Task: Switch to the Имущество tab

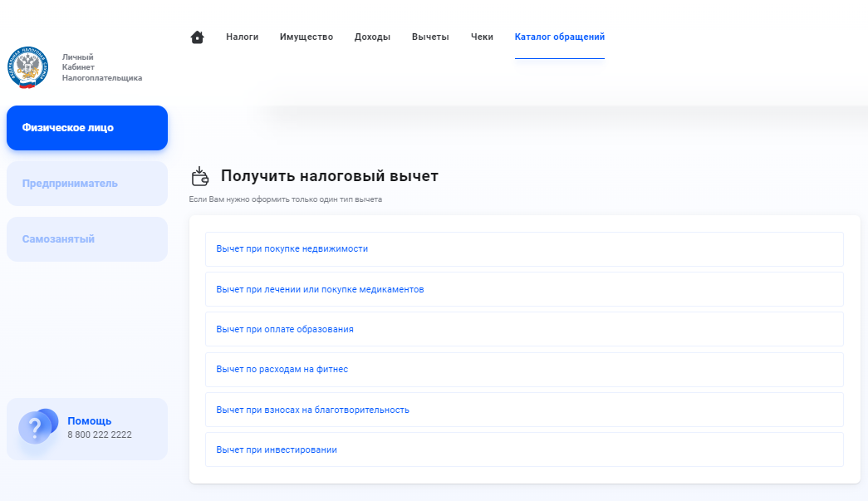Action: (x=306, y=37)
